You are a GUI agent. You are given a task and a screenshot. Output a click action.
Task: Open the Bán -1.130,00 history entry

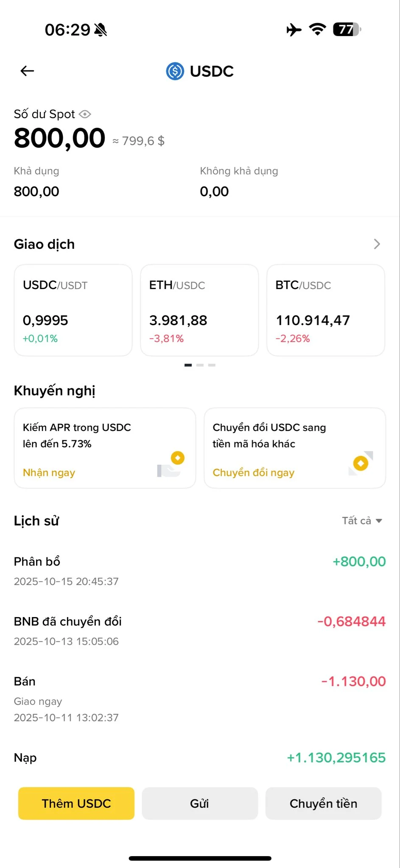tap(199, 698)
